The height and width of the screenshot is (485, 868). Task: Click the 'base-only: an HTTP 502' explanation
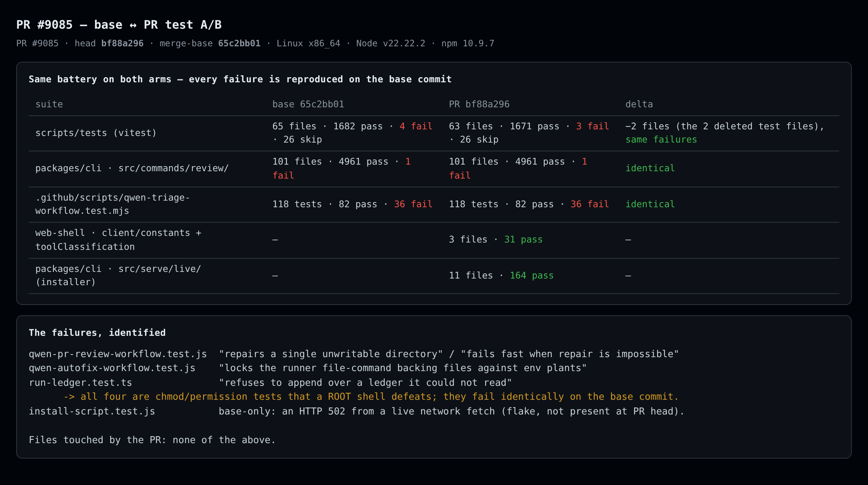tap(452, 412)
